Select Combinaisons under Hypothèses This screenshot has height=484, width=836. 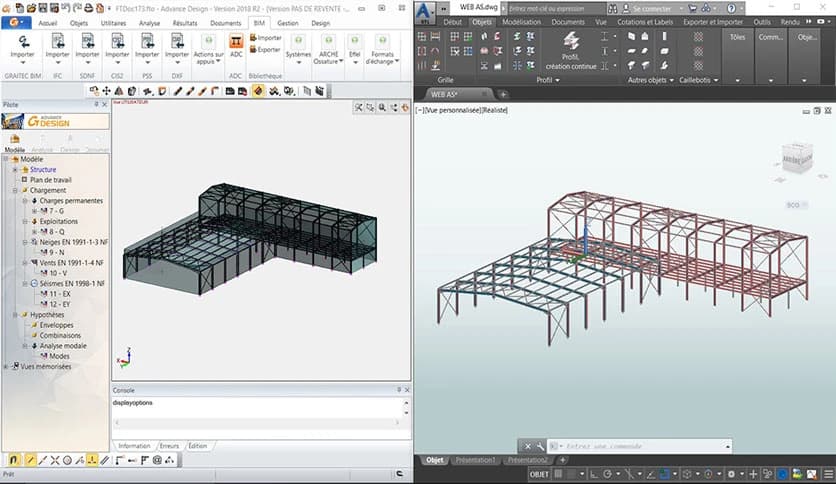60,335
